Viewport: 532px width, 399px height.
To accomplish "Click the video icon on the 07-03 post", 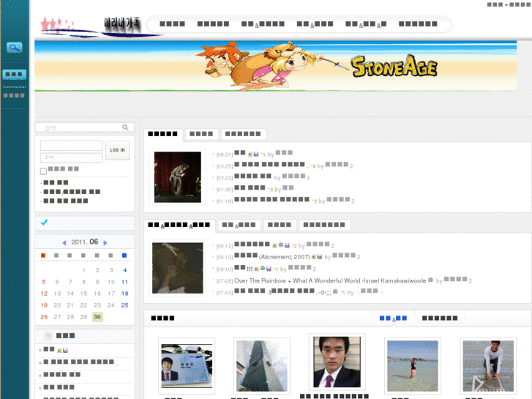I will [x=335, y=291].
